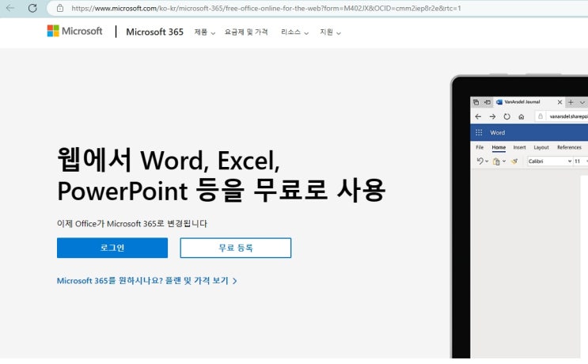Screen dimensions: 588x364
Task: Open new tab with plus icon
Action: pyautogui.click(x=571, y=102)
